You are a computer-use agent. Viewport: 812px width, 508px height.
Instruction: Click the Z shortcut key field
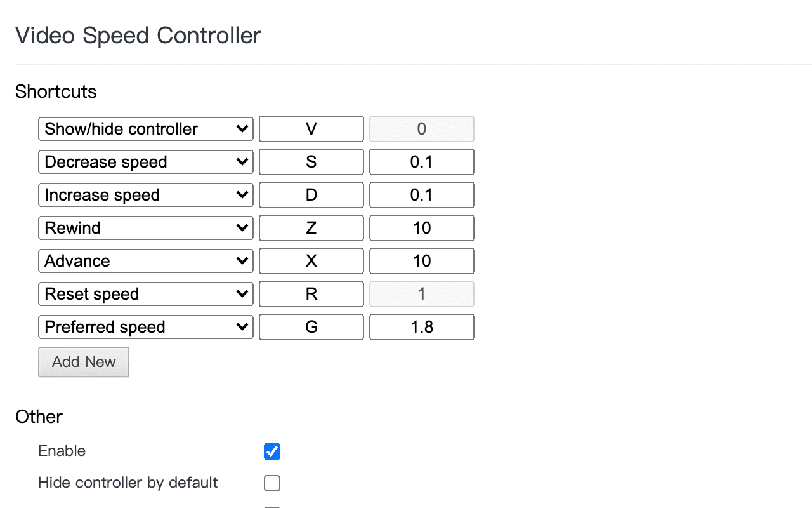(311, 228)
